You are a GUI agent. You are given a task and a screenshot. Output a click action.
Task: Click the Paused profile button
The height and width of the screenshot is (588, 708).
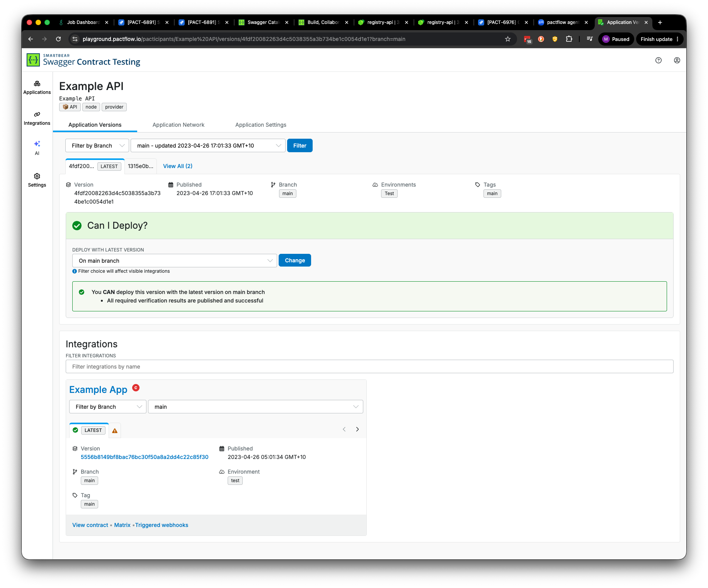pos(616,39)
